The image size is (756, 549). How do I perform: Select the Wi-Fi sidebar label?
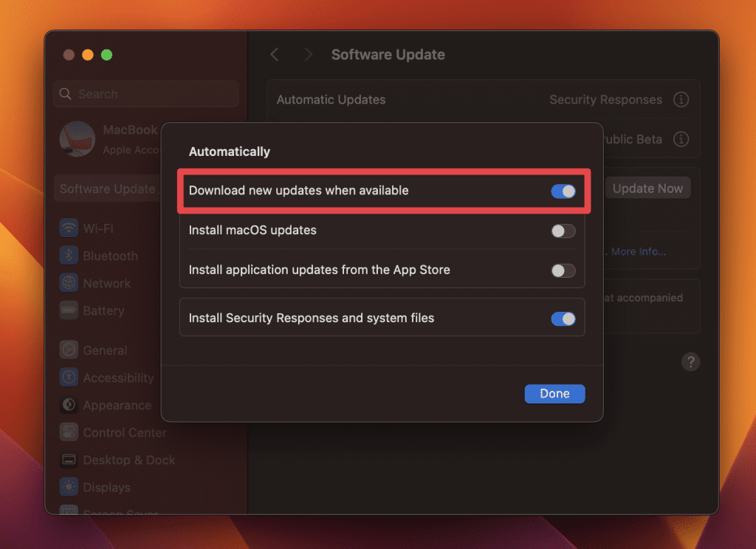click(x=98, y=228)
